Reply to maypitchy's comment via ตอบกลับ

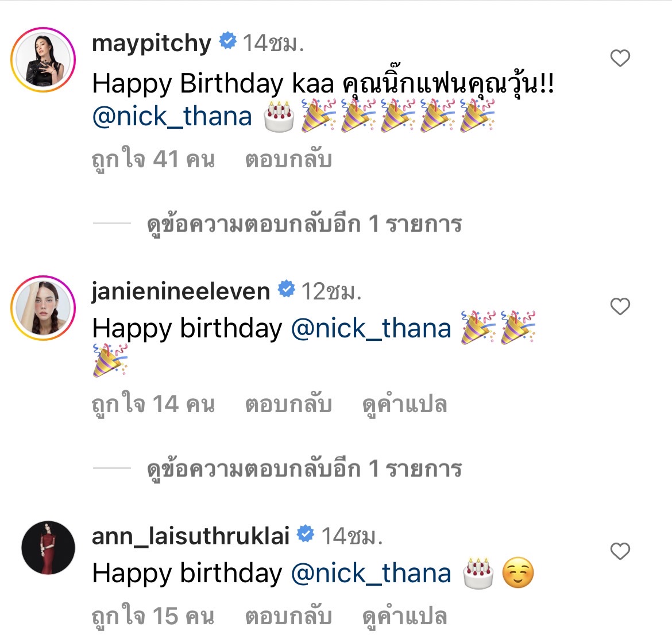click(290, 159)
